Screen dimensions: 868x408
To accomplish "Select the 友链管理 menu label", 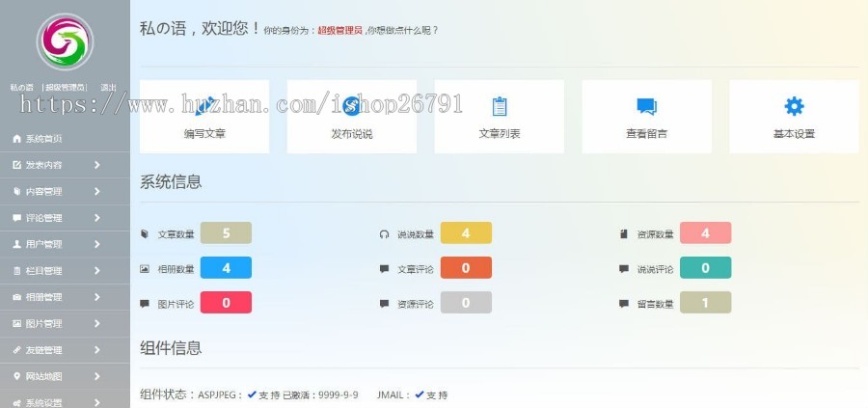I will click(43, 350).
